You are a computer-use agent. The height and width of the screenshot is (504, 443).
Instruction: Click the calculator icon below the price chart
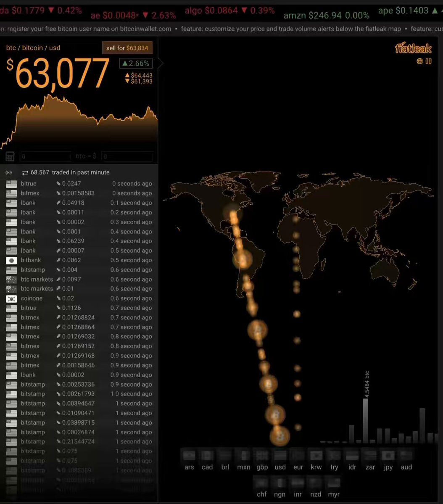coord(10,156)
